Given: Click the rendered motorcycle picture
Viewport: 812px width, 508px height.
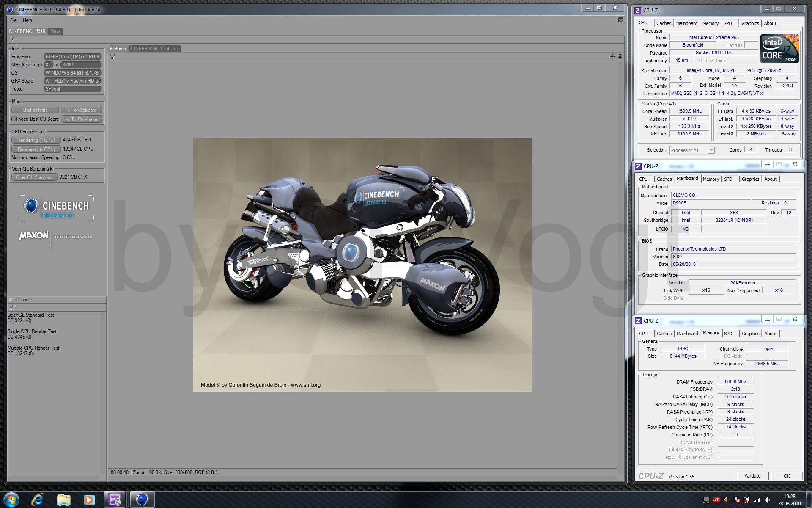Looking at the screenshot, I should click(362, 265).
